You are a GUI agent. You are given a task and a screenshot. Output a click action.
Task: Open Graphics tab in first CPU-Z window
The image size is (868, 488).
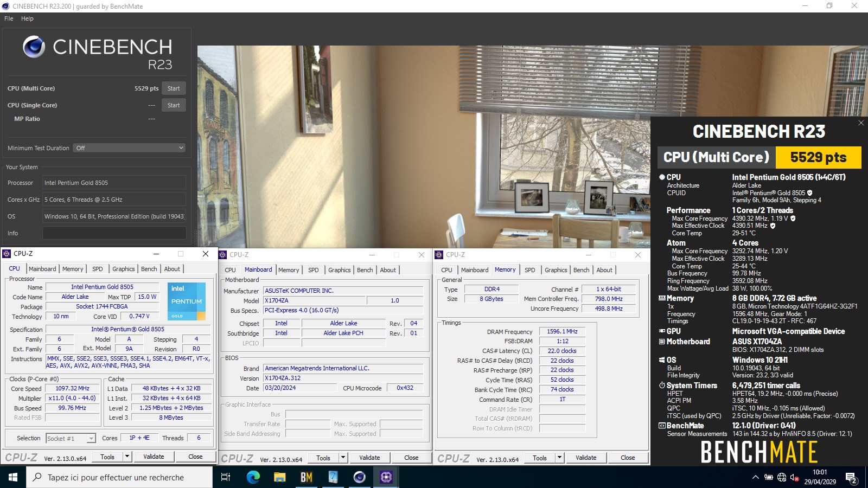point(124,269)
